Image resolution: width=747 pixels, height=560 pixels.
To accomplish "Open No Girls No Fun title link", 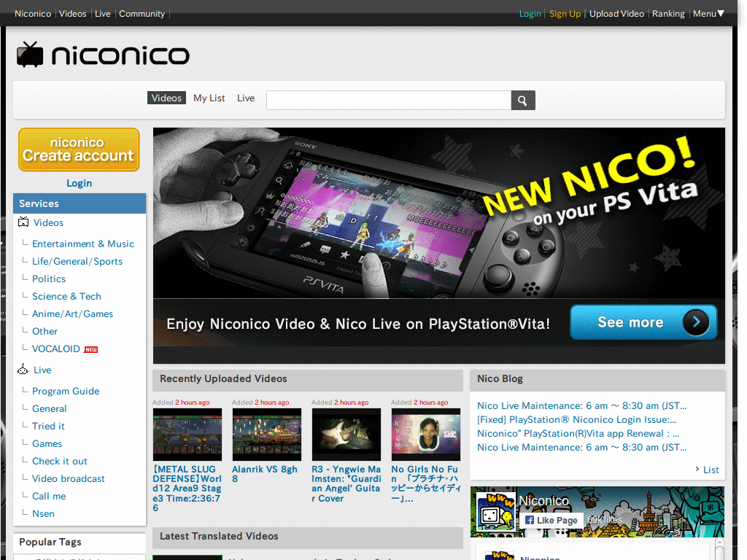I will point(426,484).
